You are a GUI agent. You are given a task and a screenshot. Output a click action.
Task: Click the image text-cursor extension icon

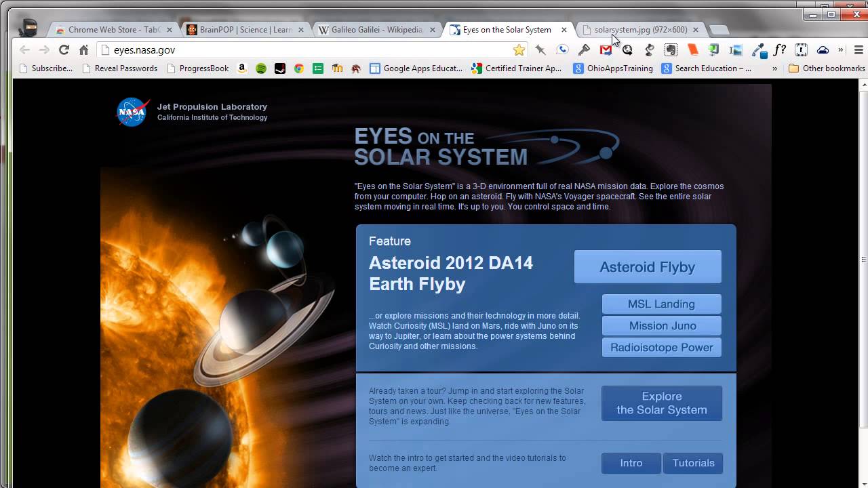coord(736,49)
